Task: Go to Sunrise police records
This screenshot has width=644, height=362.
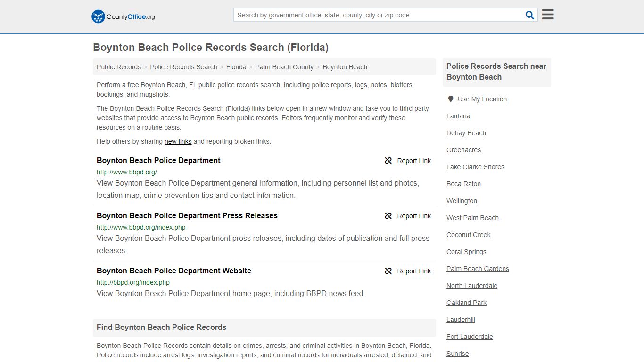Action: point(458,354)
